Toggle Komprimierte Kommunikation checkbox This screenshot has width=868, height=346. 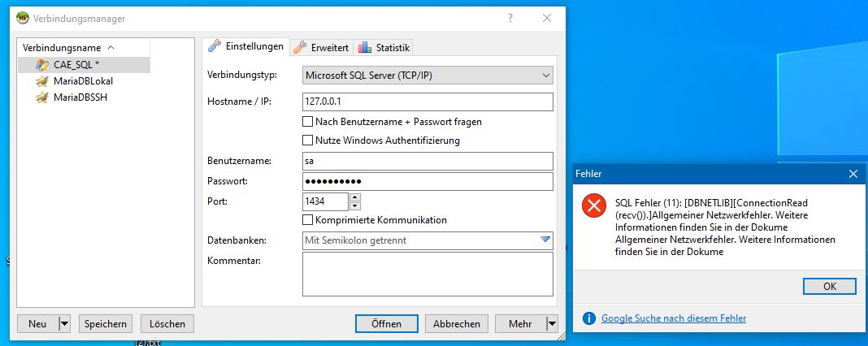tap(308, 220)
